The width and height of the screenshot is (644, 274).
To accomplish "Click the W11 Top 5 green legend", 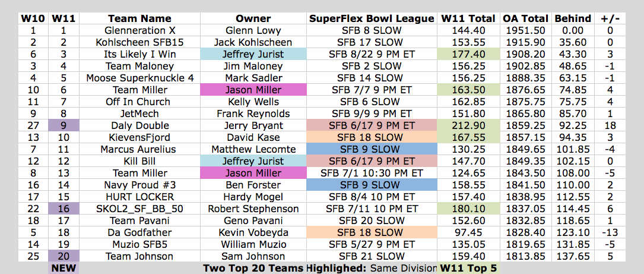I will point(468,268).
